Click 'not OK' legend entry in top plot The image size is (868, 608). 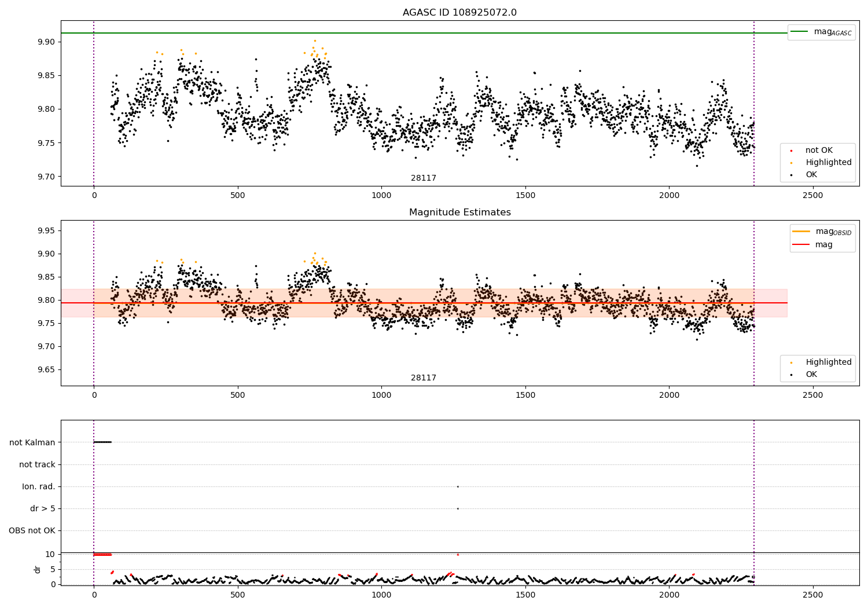point(819,151)
